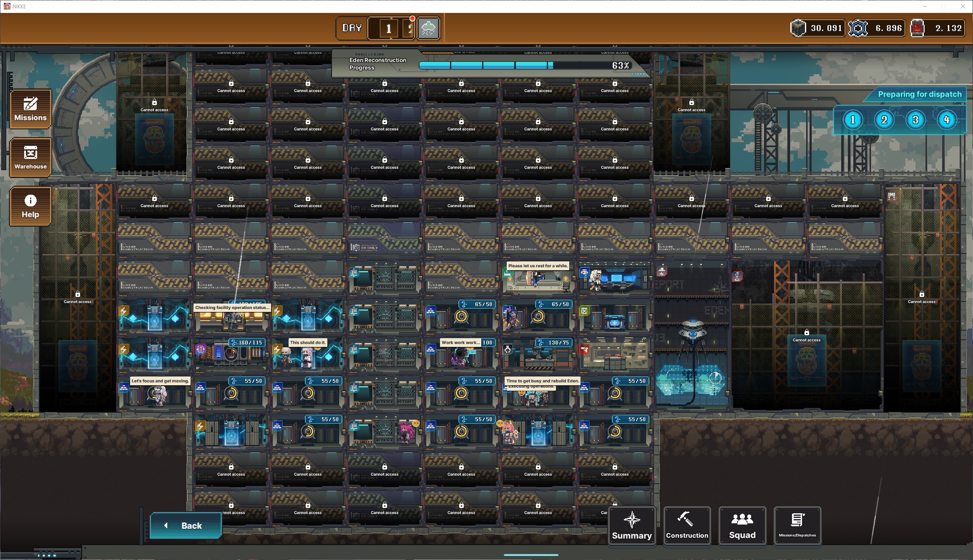973x560 pixels.
Task: Select dispatch slot 4
Action: [x=946, y=120]
